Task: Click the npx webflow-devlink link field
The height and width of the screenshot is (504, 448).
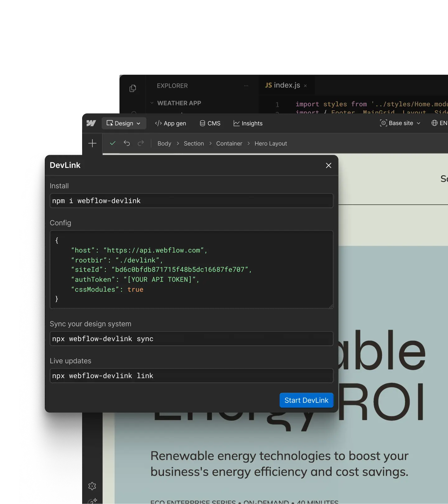Action: tap(192, 376)
